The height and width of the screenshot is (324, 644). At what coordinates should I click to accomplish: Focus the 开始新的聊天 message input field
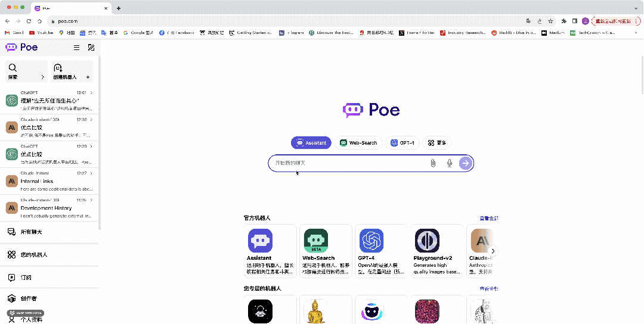(x=349, y=163)
